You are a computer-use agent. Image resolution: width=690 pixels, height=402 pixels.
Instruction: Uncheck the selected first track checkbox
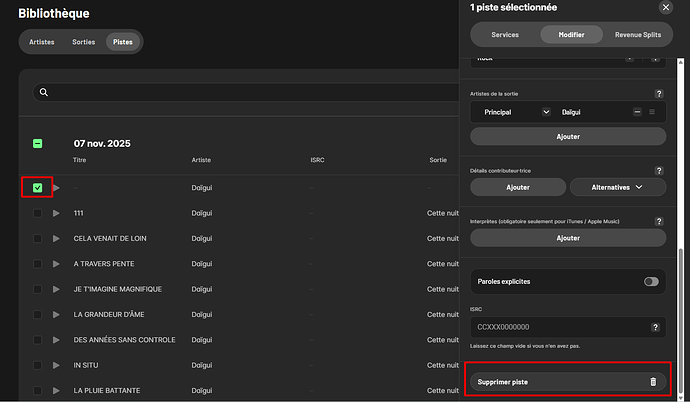[37, 187]
